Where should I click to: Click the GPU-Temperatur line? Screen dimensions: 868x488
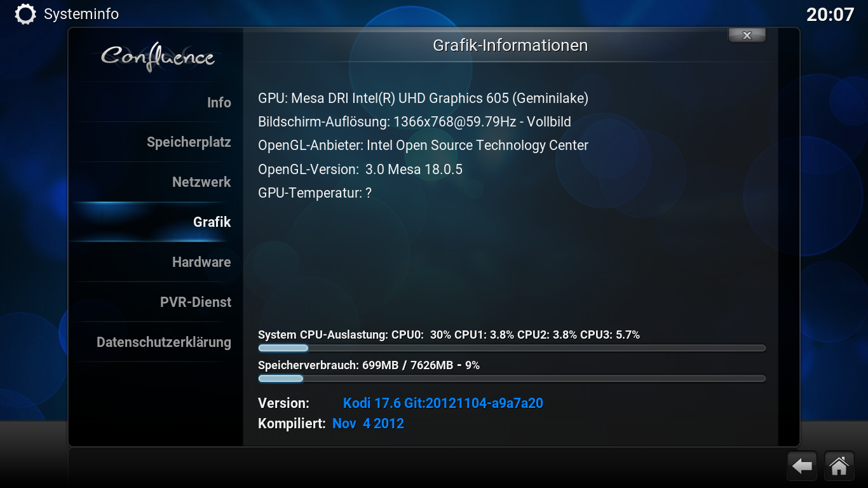(315, 193)
